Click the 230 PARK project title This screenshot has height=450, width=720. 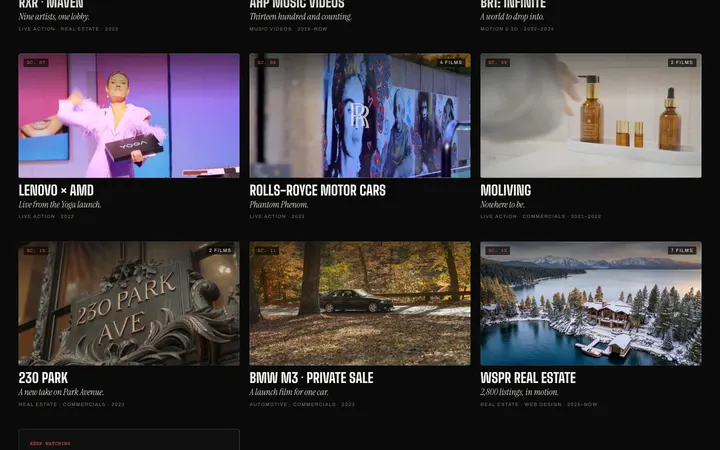coord(43,378)
